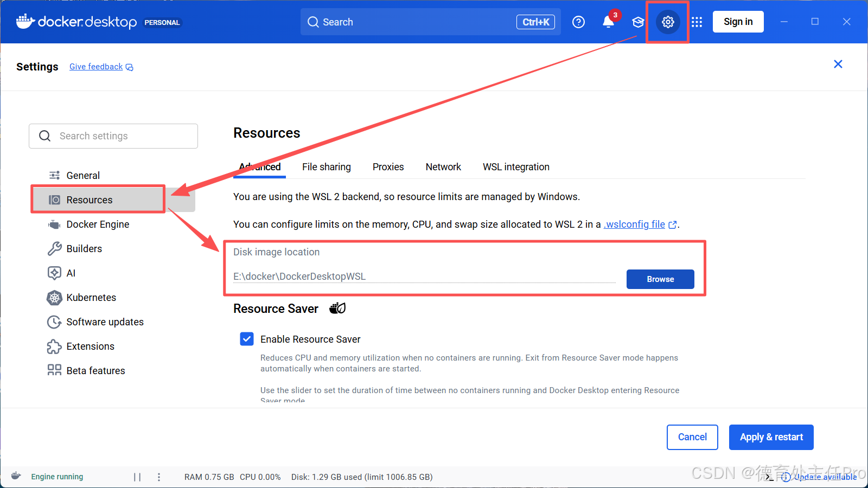Screen dimensions: 868x488
Task: Open the engine more-options dots menu
Action: (159, 477)
